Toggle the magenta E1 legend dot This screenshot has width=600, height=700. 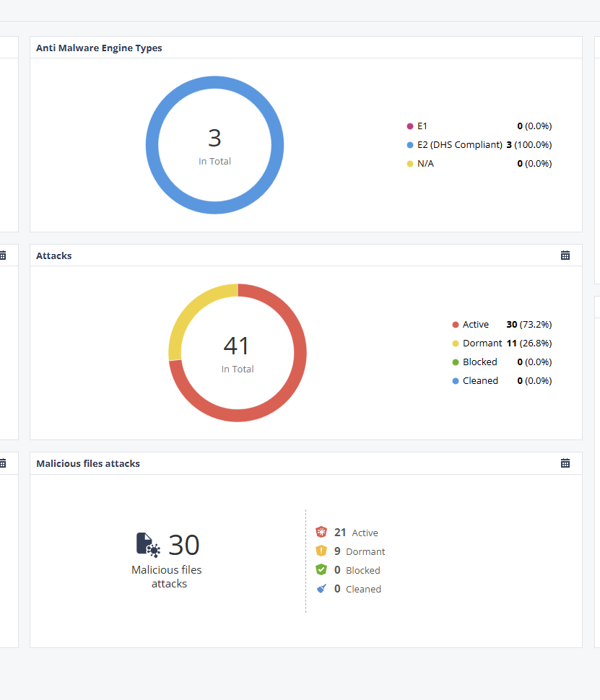(409, 126)
